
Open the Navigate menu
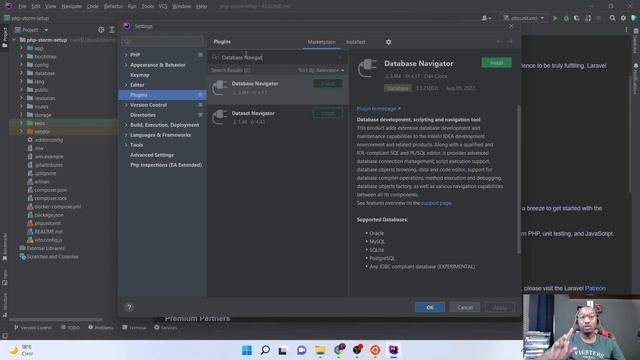click(71, 6)
